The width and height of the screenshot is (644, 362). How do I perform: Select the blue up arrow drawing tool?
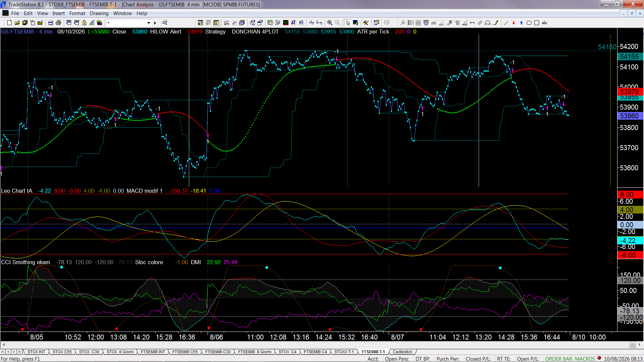coord(521,23)
